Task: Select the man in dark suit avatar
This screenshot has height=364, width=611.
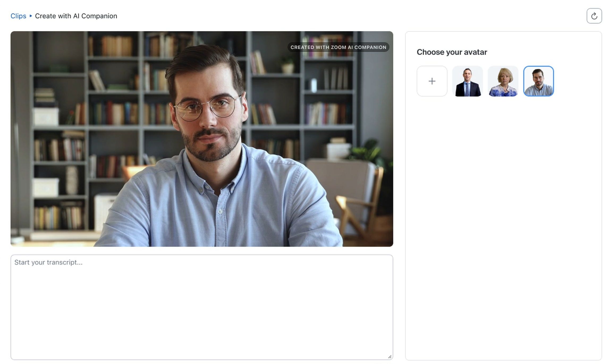Action: [468, 81]
